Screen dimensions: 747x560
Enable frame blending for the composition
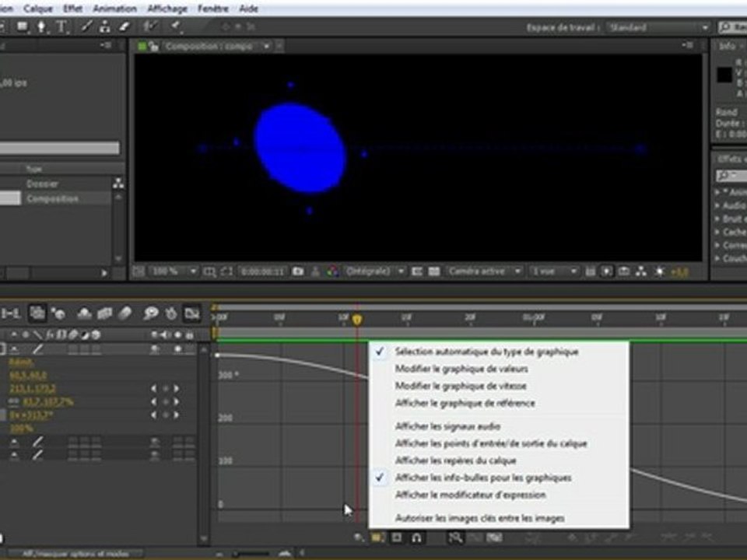click(104, 313)
